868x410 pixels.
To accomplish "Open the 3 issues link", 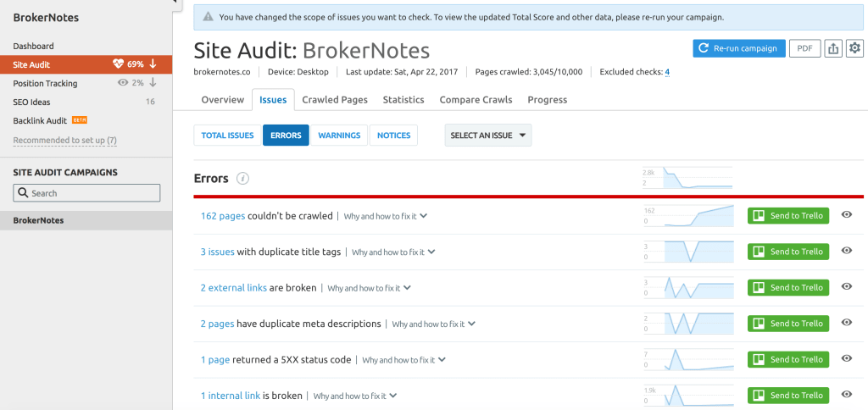I will tap(218, 252).
